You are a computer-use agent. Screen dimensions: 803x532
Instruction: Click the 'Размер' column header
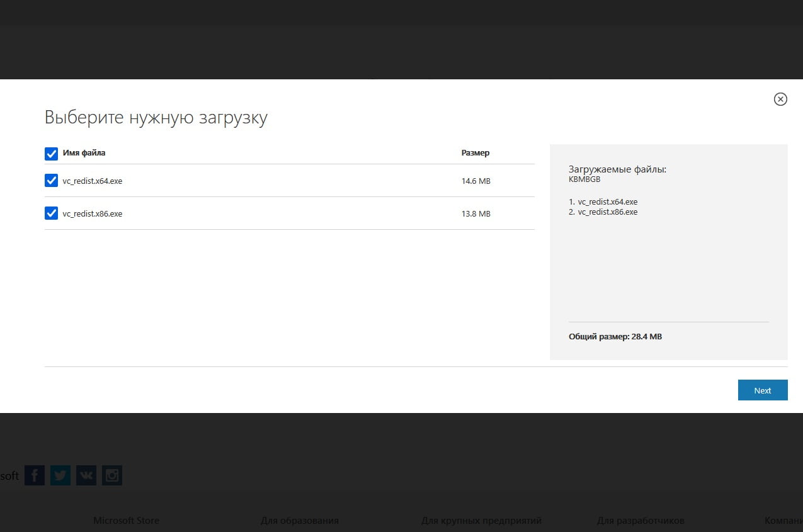point(476,153)
